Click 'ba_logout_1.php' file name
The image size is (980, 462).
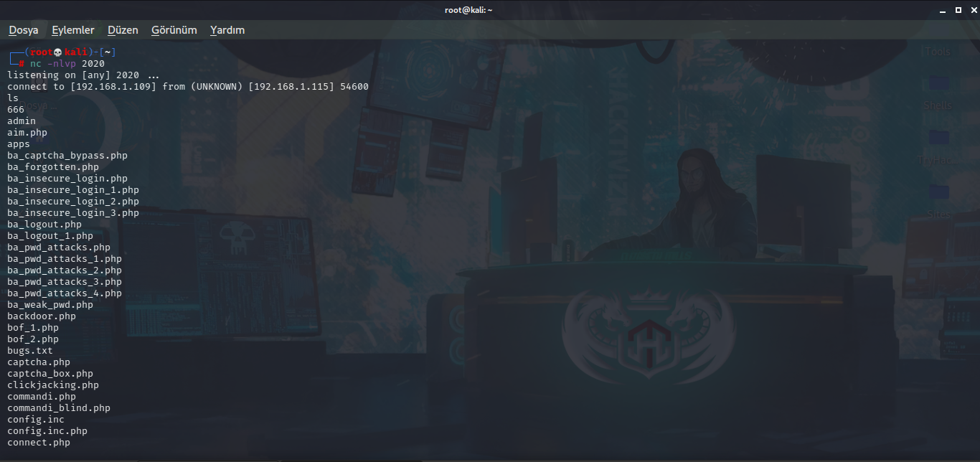click(x=50, y=236)
